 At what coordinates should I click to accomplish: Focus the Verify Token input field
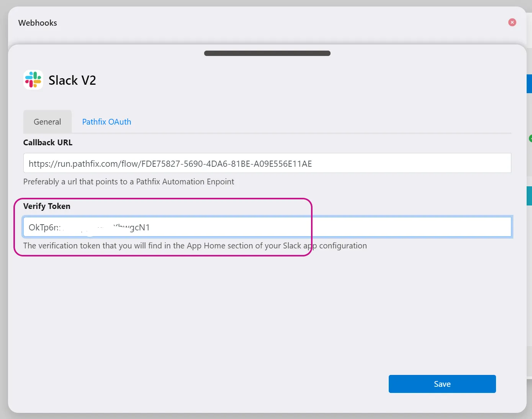click(x=267, y=227)
